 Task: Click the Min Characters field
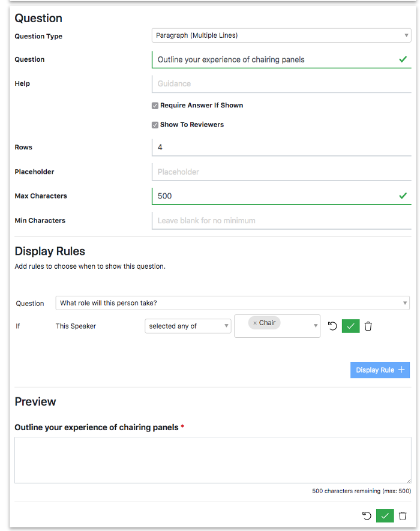pos(281,220)
